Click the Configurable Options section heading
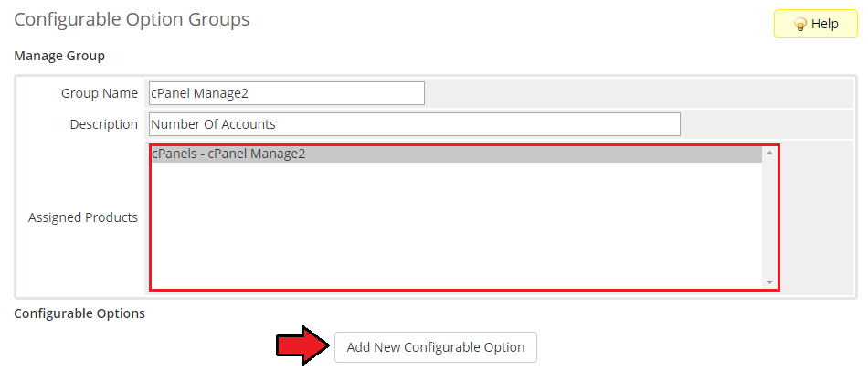 tap(79, 313)
